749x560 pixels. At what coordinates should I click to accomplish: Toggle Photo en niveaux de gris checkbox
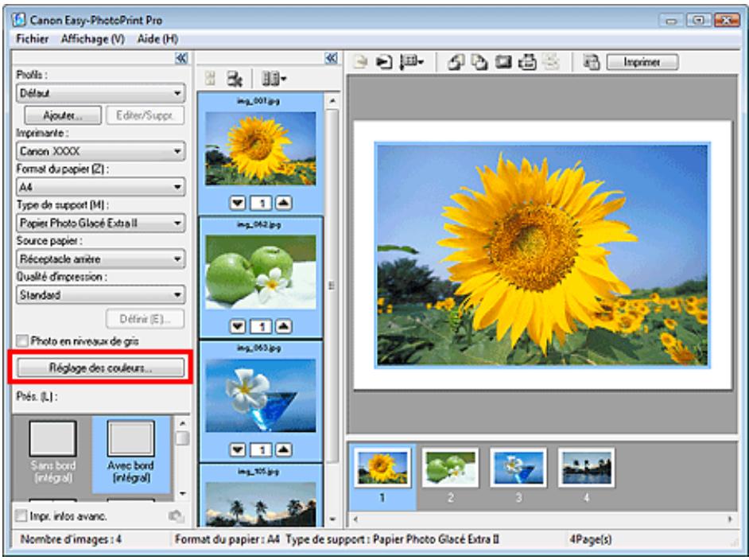pyautogui.click(x=22, y=341)
